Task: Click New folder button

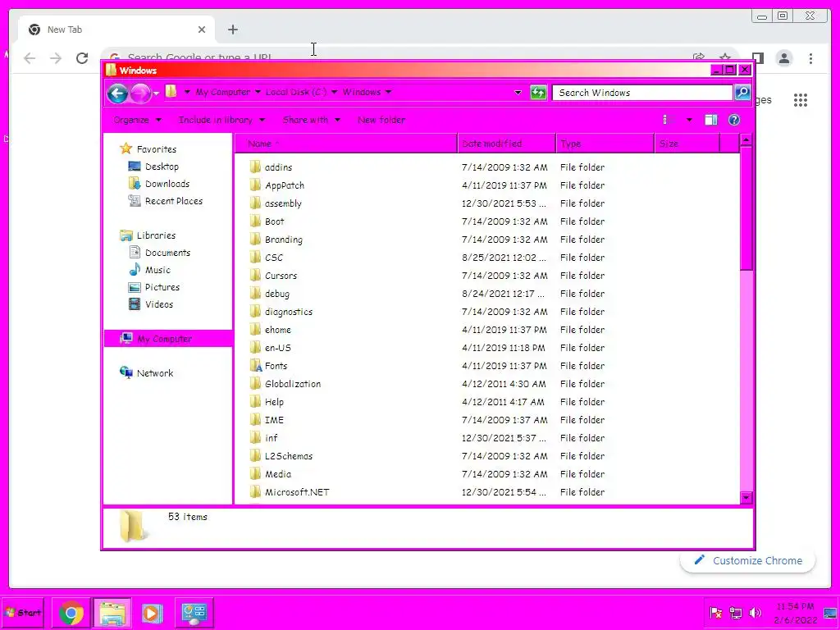Action: click(x=381, y=120)
